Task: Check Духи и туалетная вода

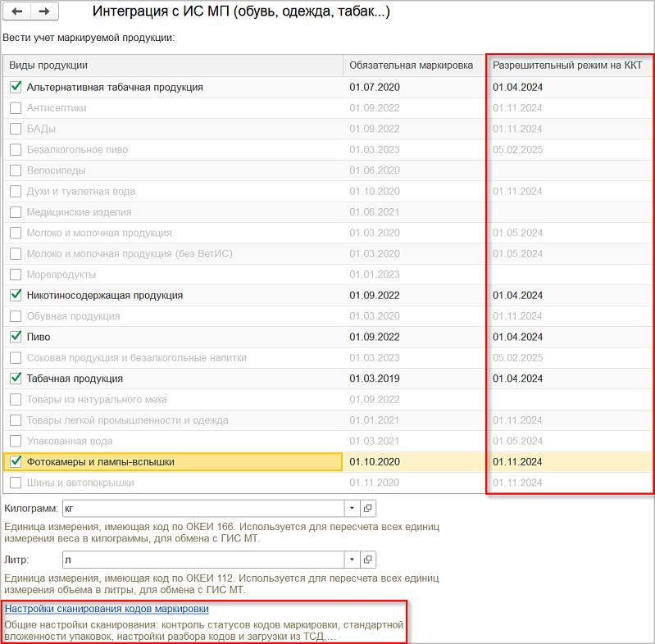Action: [16, 191]
